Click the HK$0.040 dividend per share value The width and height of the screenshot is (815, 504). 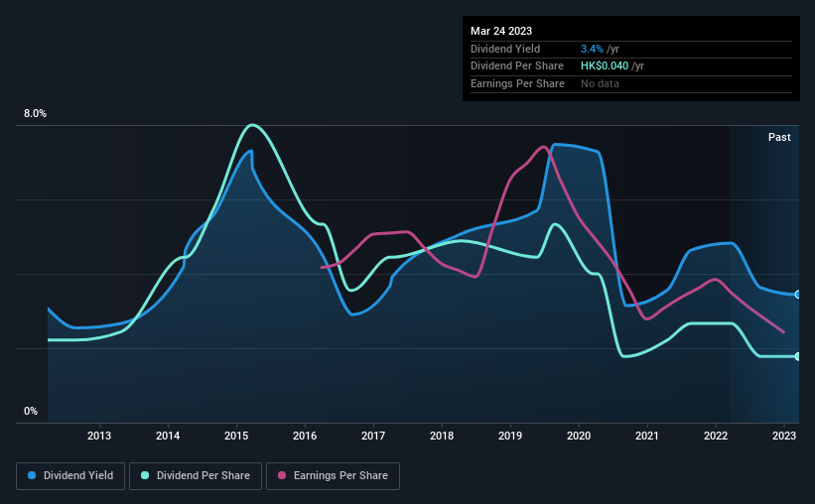[x=605, y=66]
